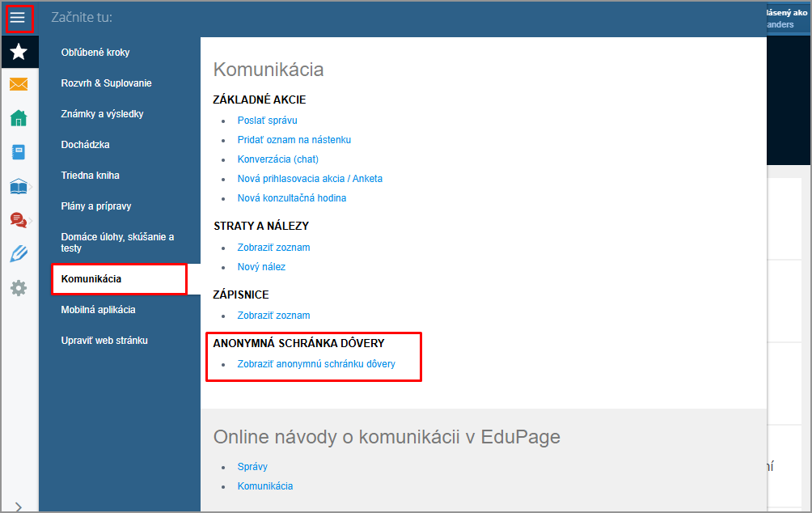Select Dochádzka menu item
Screen dimensions: 812x513
pyautogui.click(x=85, y=145)
